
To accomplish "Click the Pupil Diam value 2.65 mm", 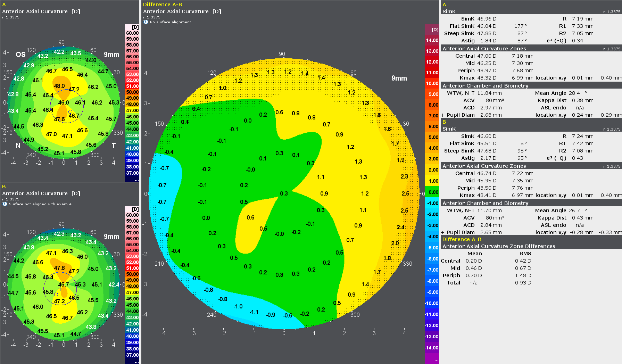I will (491, 232).
